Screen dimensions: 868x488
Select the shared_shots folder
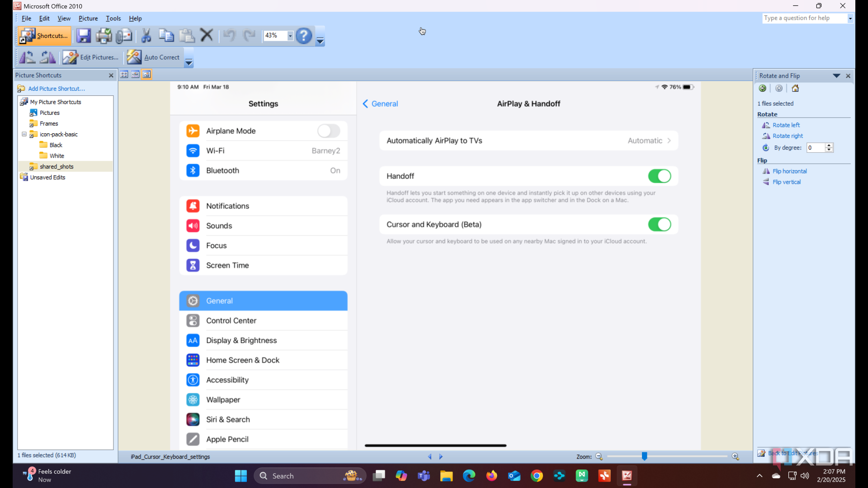coord(57,167)
